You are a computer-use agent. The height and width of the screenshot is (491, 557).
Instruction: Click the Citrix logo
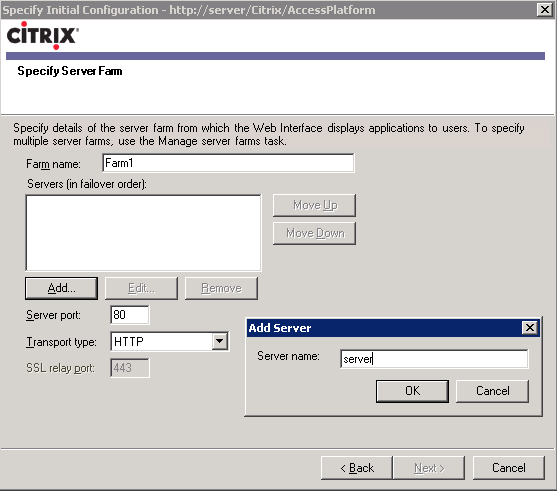point(43,36)
